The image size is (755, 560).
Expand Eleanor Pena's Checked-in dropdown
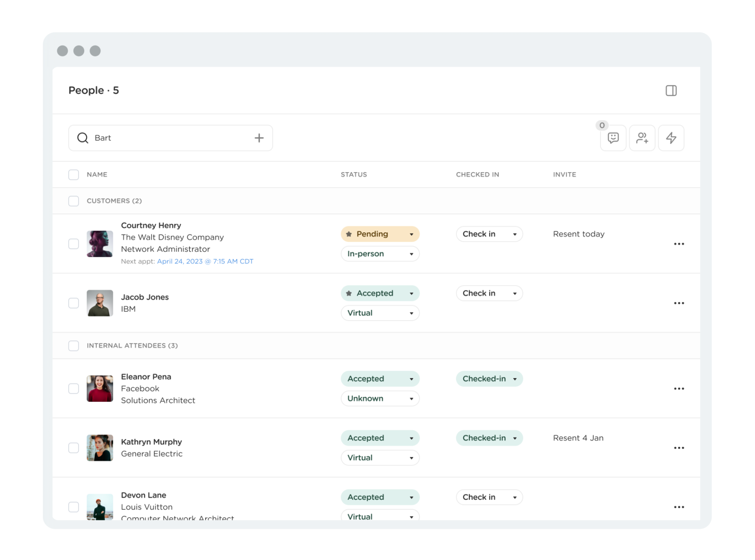(x=489, y=379)
